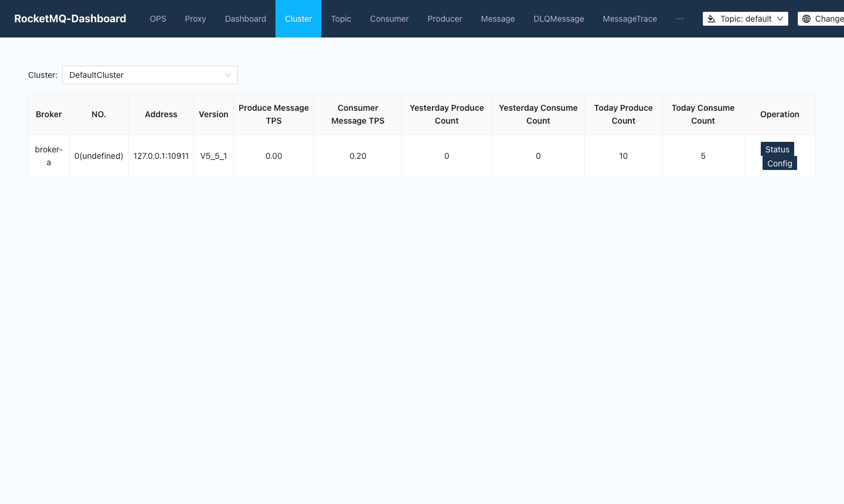Click today consume count 5
The height and width of the screenshot is (504, 844).
[703, 156]
